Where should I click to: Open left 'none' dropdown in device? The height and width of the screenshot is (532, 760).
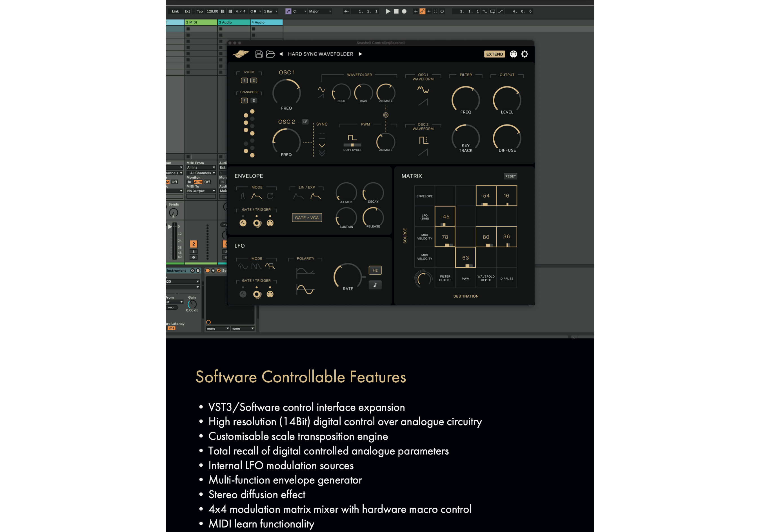217,328
